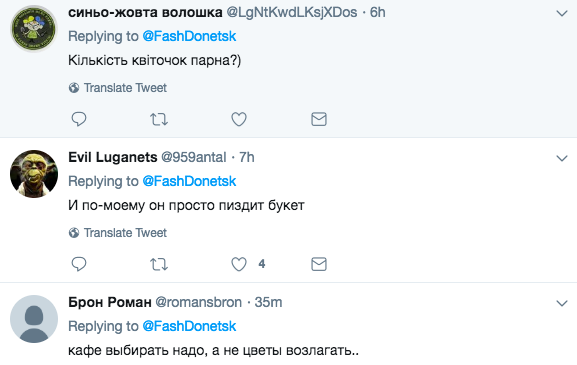Open @FashDonetsk link in Брон Роман's reply
Image resolution: width=577 pixels, height=365 pixels.
189,326
